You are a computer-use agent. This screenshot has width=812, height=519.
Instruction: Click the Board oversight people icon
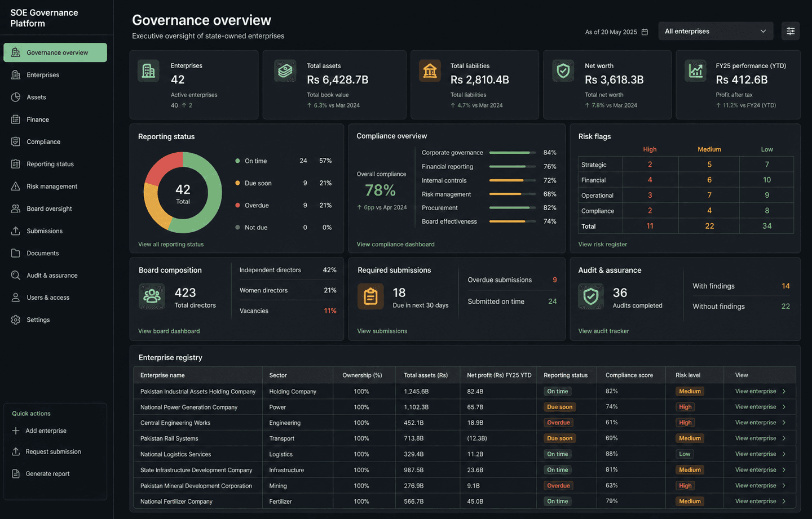(x=16, y=209)
